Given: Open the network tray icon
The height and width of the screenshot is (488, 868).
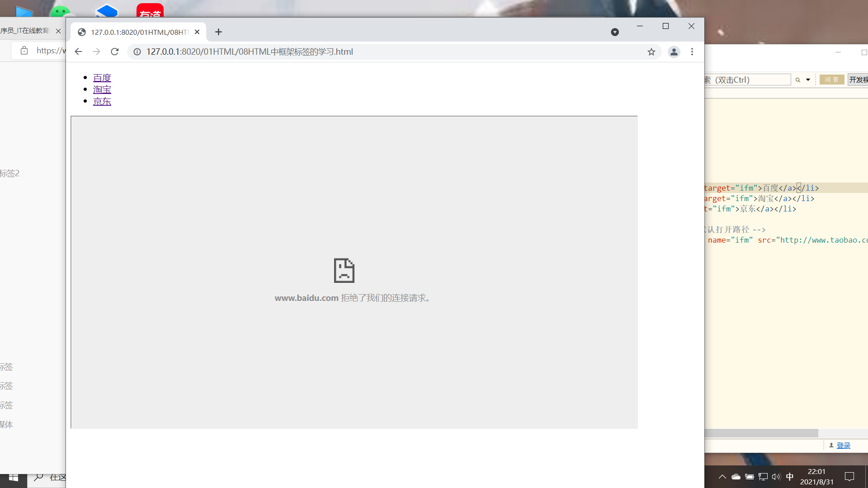Looking at the screenshot, I should tap(763, 477).
